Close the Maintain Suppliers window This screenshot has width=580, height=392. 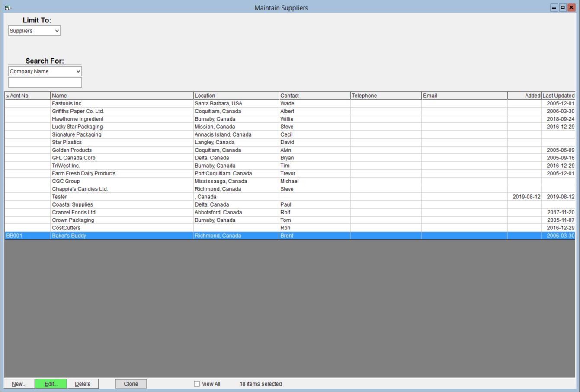pyautogui.click(x=571, y=7)
